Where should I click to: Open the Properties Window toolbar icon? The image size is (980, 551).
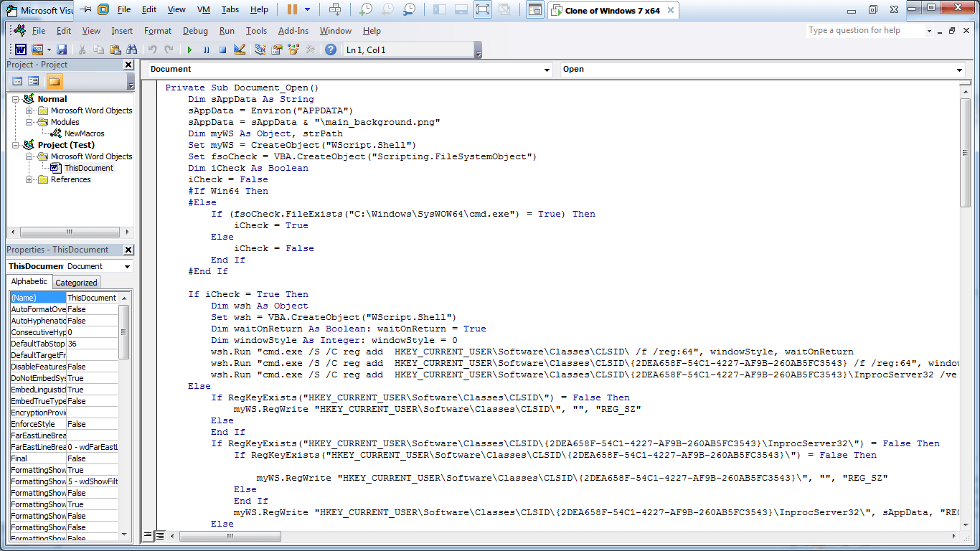click(276, 50)
